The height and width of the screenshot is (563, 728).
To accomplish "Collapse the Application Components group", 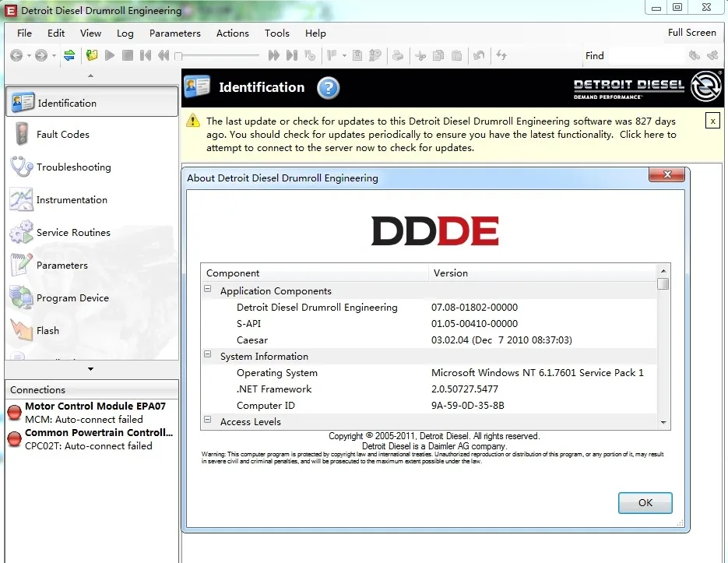I will [x=208, y=290].
